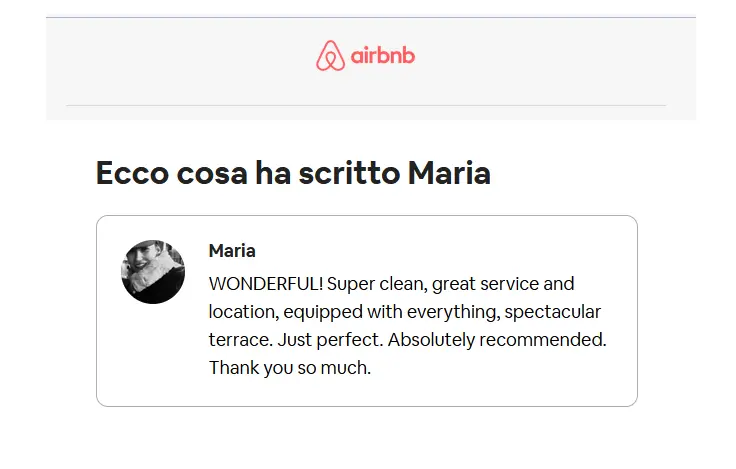Click the phrase equipped with everything

392,312
